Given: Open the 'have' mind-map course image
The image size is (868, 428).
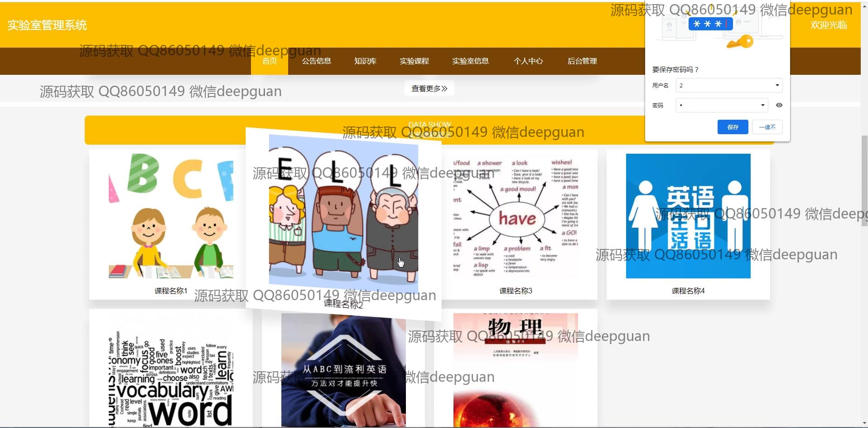Looking at the screenshot, I should click(516, 216).
